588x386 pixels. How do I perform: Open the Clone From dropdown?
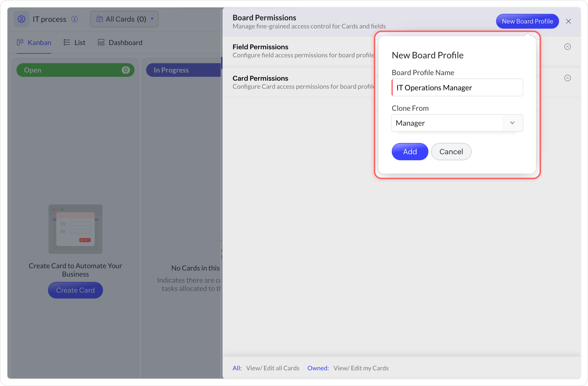[457, 123]
